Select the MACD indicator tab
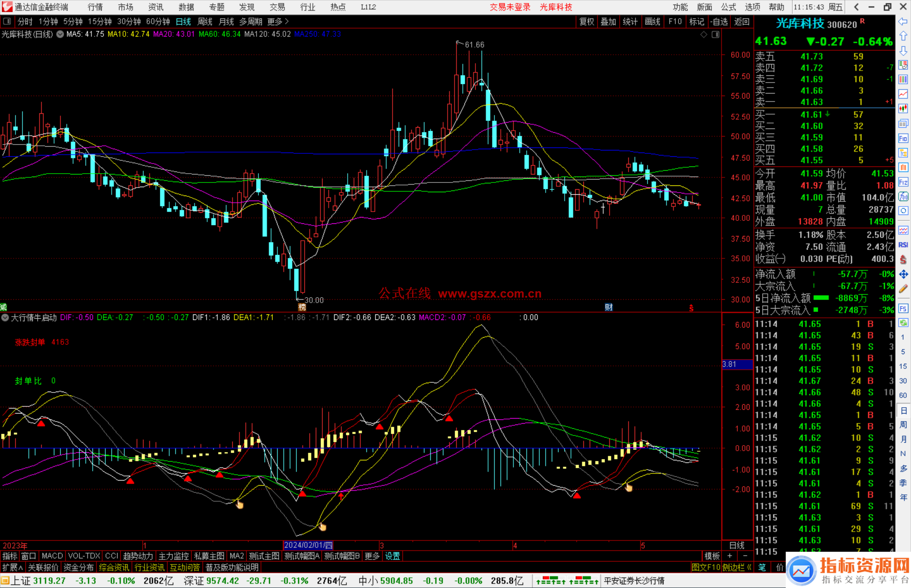This screenshot has width=911, height=588. click(52, 556)
